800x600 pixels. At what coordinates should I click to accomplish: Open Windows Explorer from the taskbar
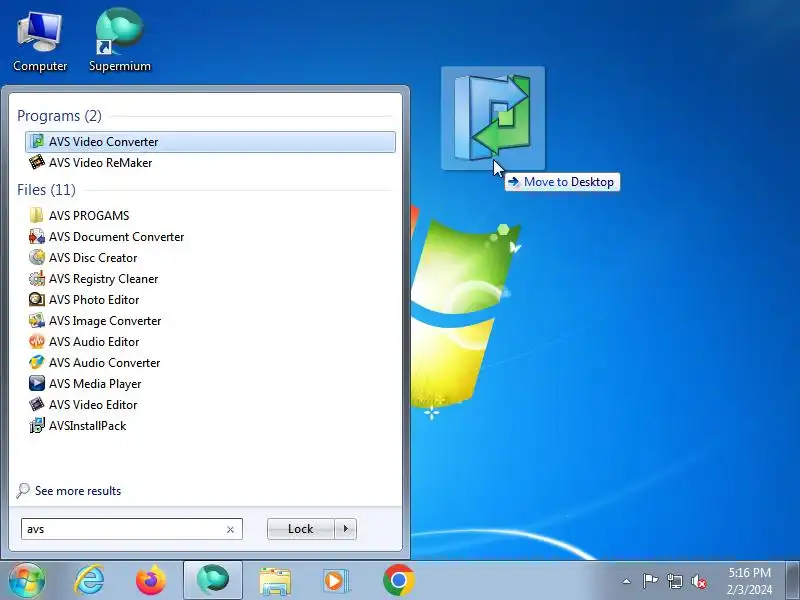pos(275,581)
